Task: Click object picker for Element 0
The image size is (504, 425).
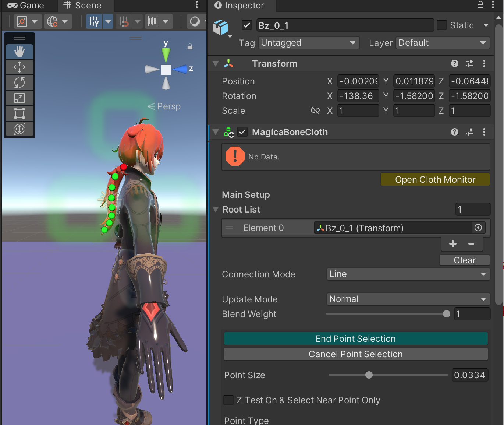Action: point(478,228)
